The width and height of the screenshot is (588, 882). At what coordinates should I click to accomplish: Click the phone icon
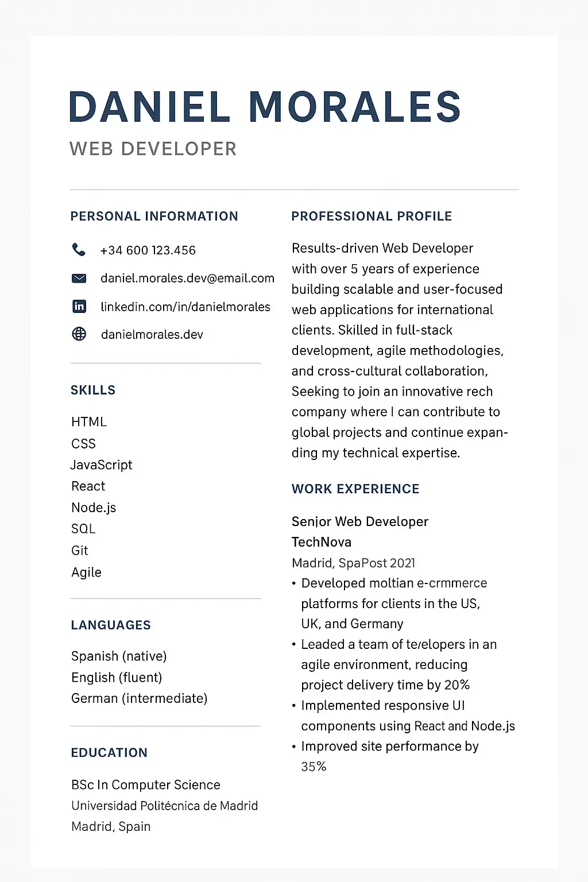(79, 250)
